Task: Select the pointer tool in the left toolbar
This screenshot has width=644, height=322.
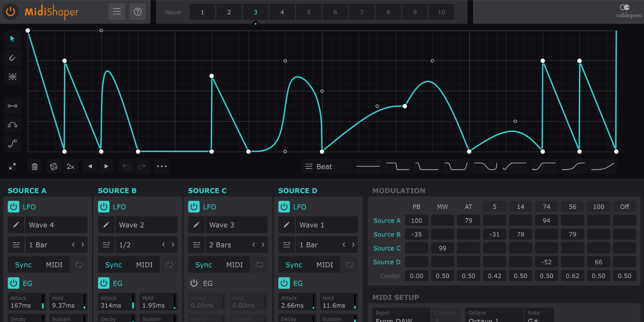Action: (x=12, y=39)
